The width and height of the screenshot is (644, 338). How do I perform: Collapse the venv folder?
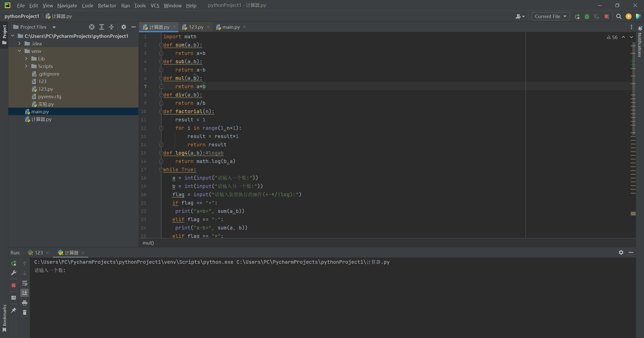point(19,51)
